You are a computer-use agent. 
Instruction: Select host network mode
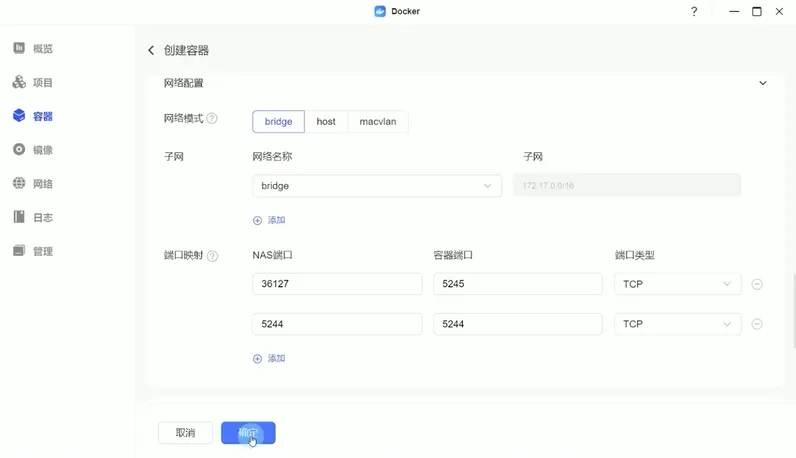point(326,121)
